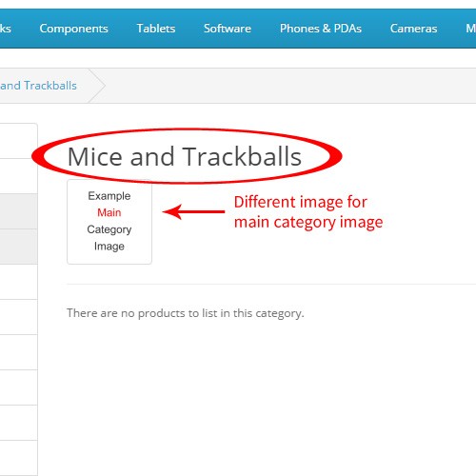
Task: Click the breadcrumb chevron separator
Action: [x=97, y=86]
